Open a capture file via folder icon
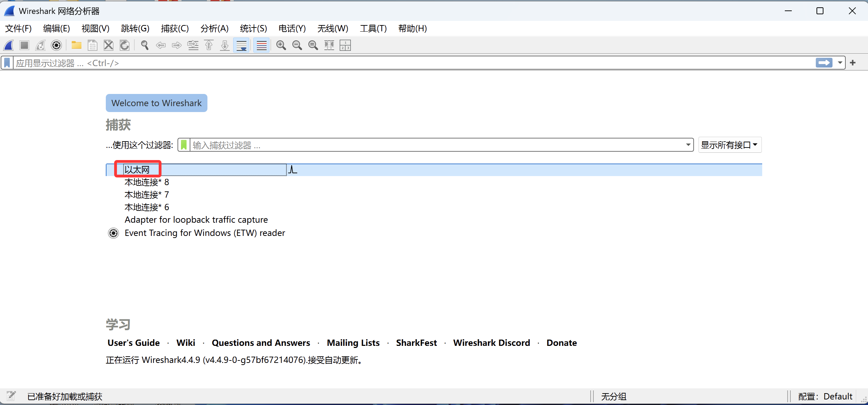Screen dimensions: 868x405 coord(76,45)
